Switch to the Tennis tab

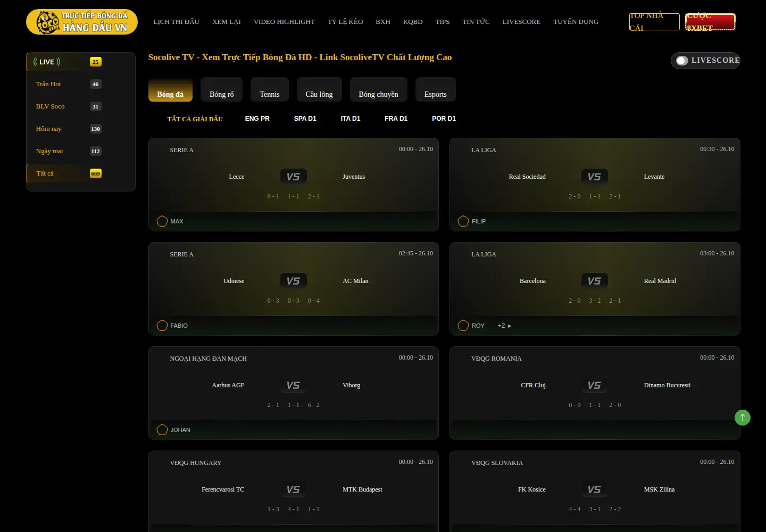pos(270,89)
